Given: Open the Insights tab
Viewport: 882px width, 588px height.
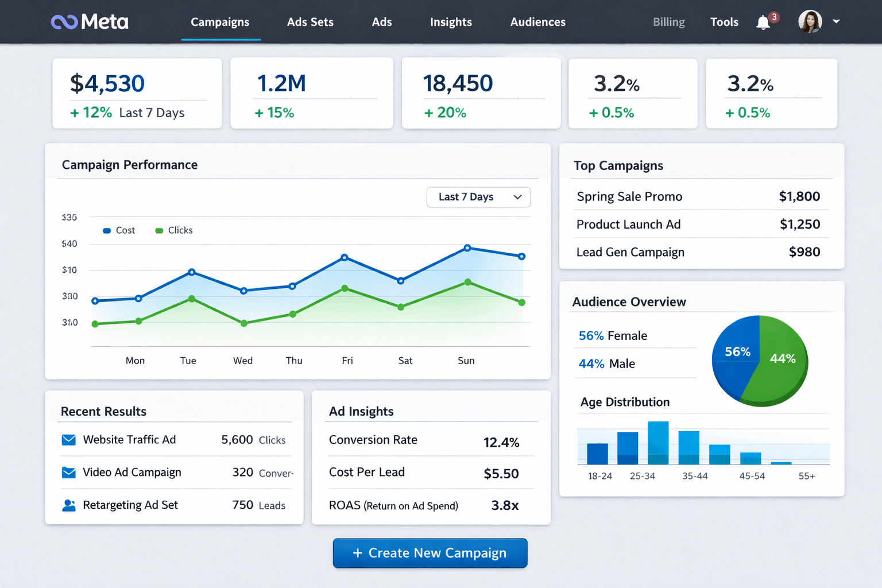Looking at the screenshot, I should point(451,22).
